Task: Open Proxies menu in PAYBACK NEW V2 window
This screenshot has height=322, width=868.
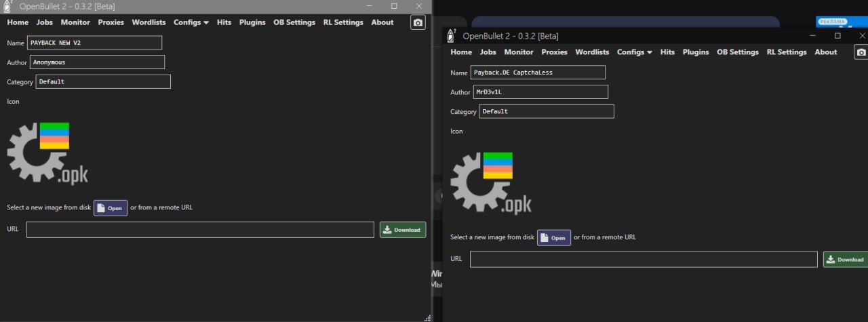Action: [111, 22]
